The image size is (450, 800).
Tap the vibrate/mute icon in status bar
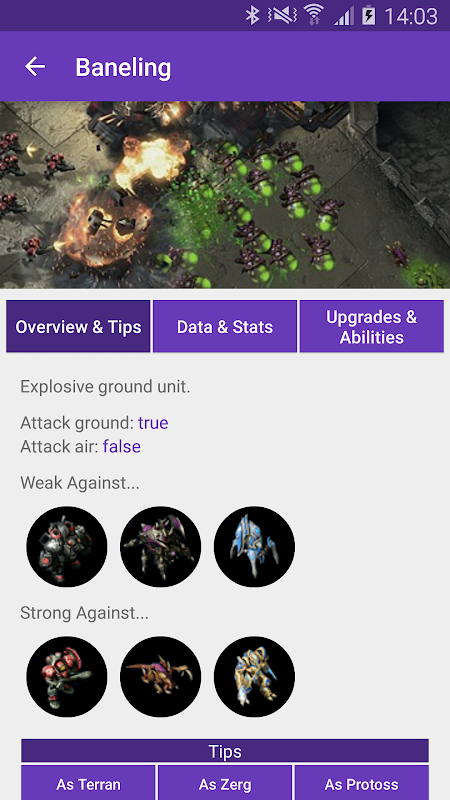click(282, 16)
